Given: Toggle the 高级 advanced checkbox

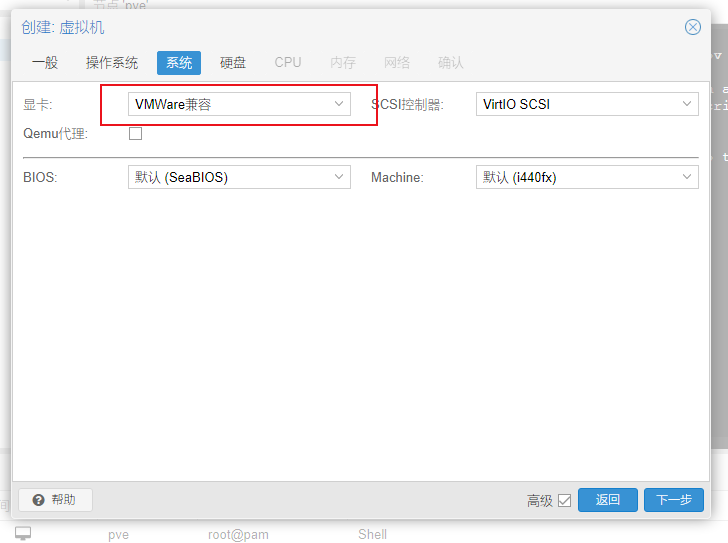Looking at the screenshot, I should point(564,500).
